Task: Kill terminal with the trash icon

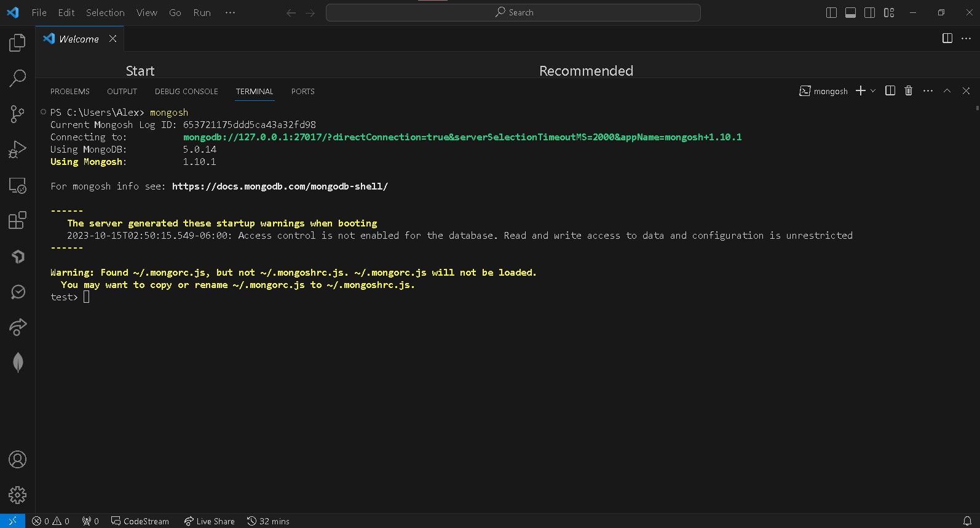Action: tap(908, 91)
